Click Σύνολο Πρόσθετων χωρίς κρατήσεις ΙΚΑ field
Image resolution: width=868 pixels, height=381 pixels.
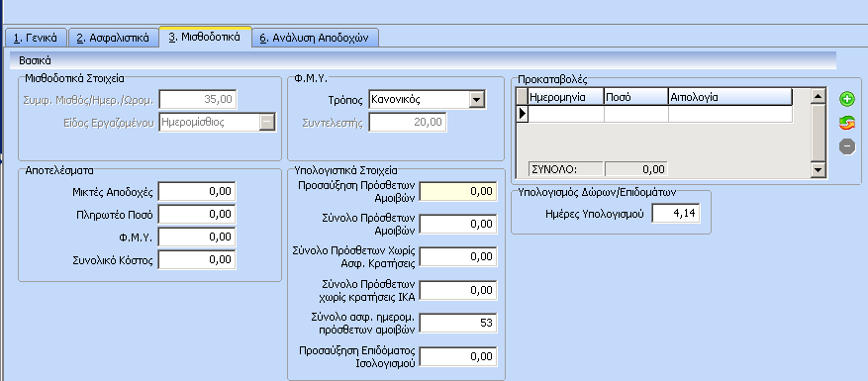click(458, 290)
